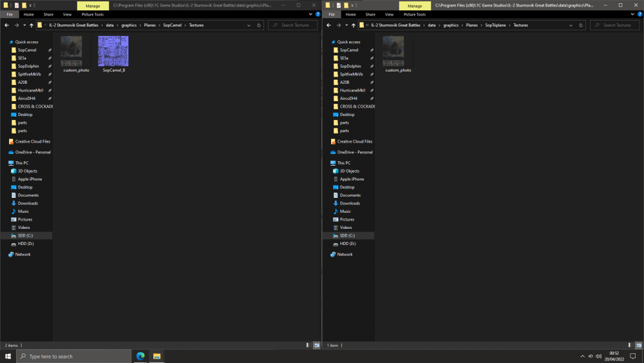Image resolution: width=644 pixels, height=363 pixels.
Task: Open the recent locations dropdown in the SopCamel window
Action: (24, 25)
